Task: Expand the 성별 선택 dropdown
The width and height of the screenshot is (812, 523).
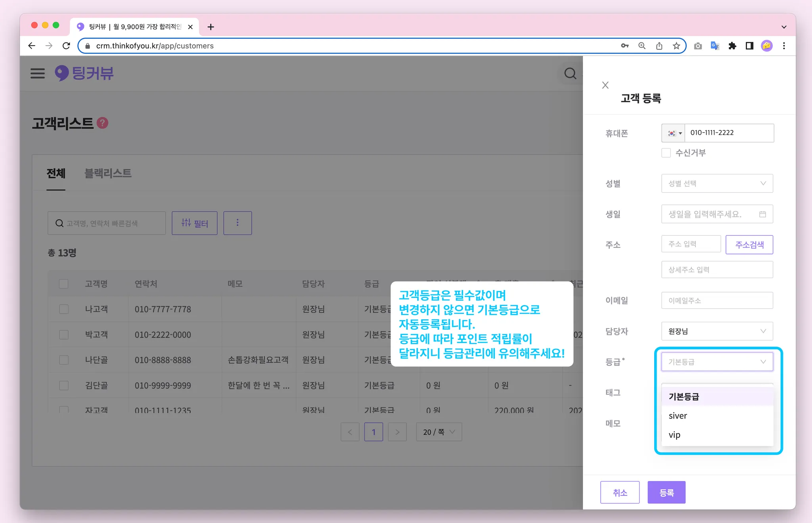Action: (x=717, y=183)
